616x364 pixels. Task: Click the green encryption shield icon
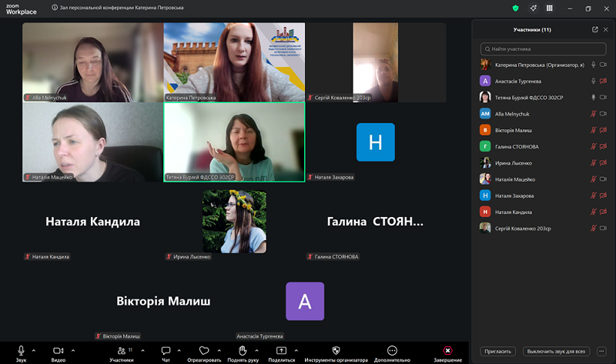[x=515, y=8]
